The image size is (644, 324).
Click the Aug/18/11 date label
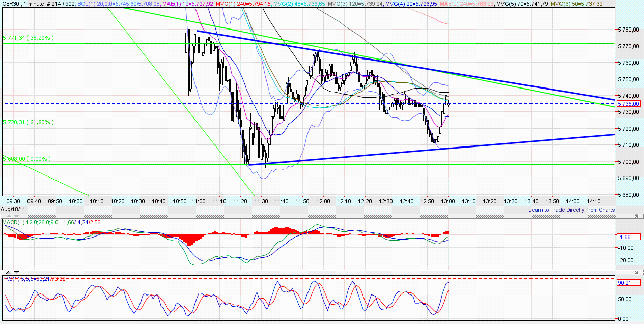[x=13, y=209]
